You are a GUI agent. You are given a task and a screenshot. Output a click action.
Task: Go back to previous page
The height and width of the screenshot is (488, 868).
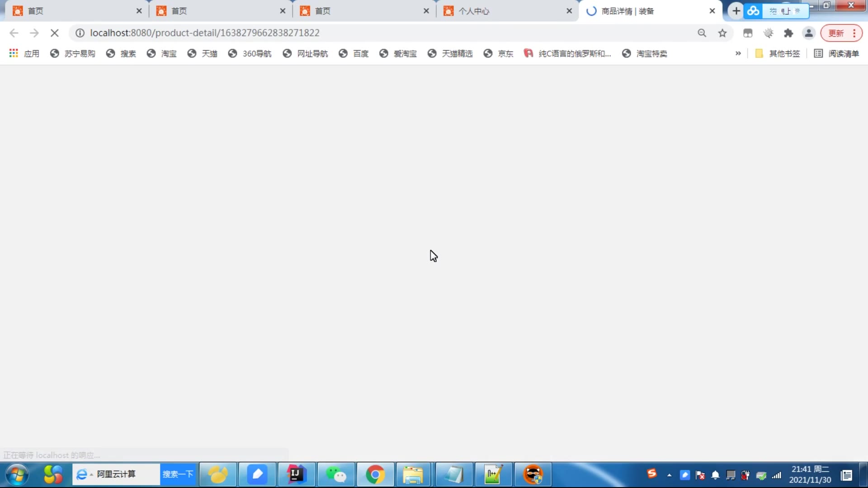click(x=14, y=33)
